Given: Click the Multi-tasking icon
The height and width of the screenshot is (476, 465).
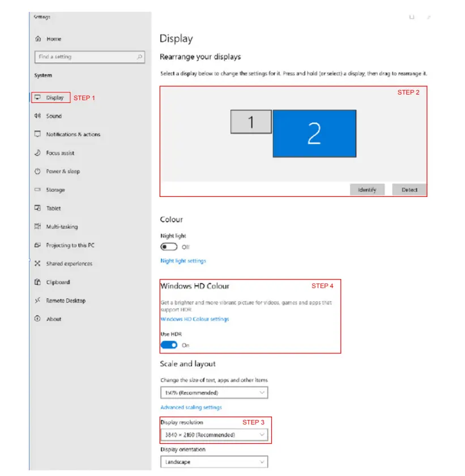Looking at the screenshot, I should point(37,226).
